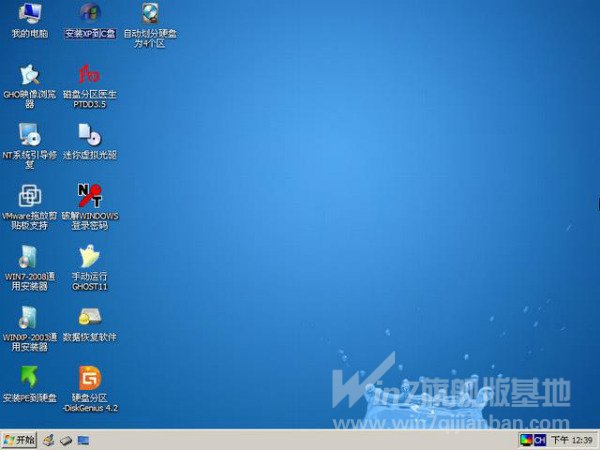
Task: Click the clock showing 下午 12:39
Action: 572,440
